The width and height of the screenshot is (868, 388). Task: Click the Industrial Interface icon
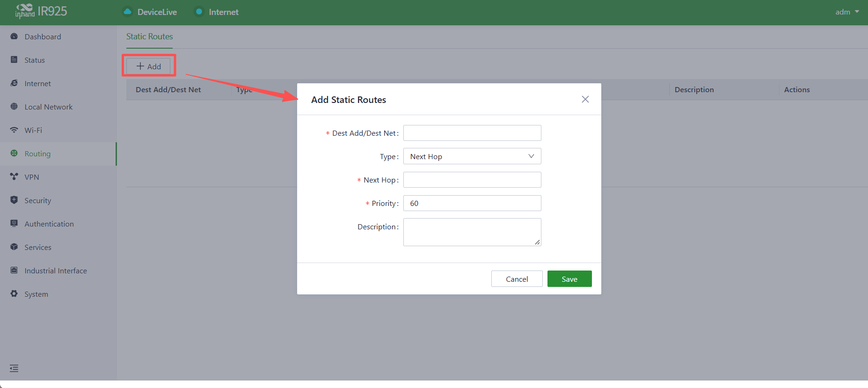tap(14, 271)
